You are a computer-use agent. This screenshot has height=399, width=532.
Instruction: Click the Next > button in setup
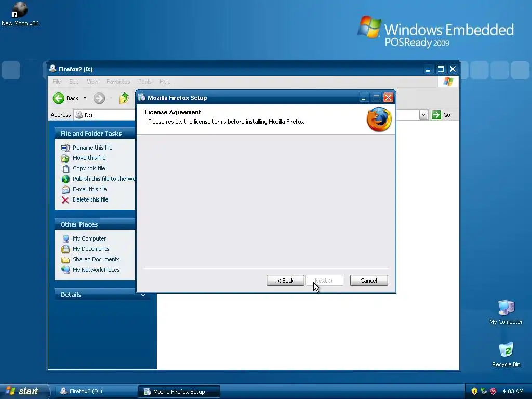(324, 281)
